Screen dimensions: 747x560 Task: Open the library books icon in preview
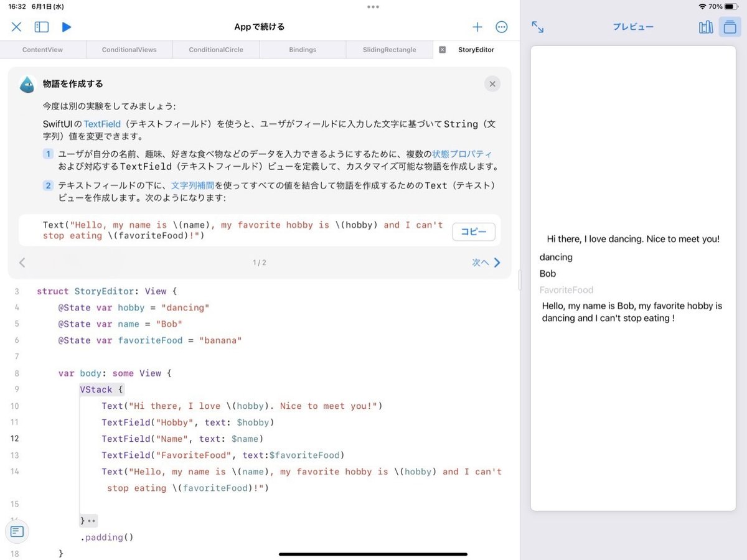pos(706,27)
